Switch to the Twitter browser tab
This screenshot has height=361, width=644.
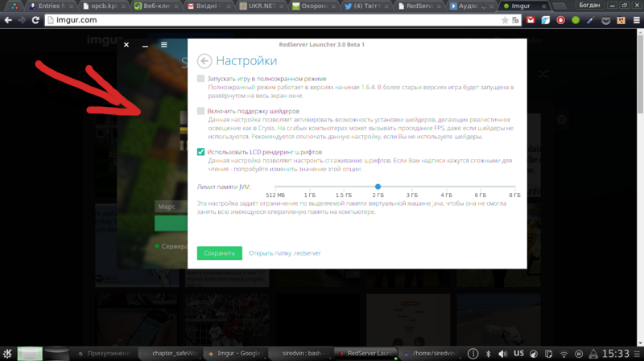click(366, 6)
